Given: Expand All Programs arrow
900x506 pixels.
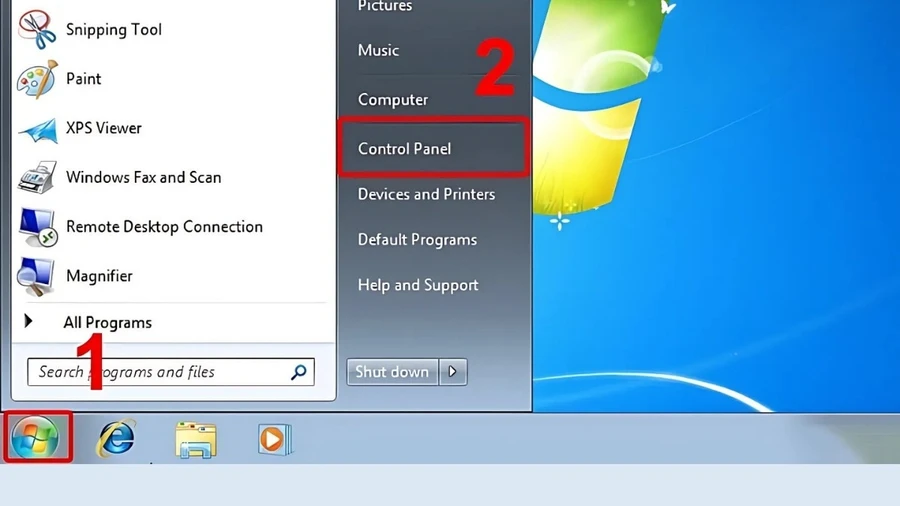Looking at the screenshot, I should (28, 321).
